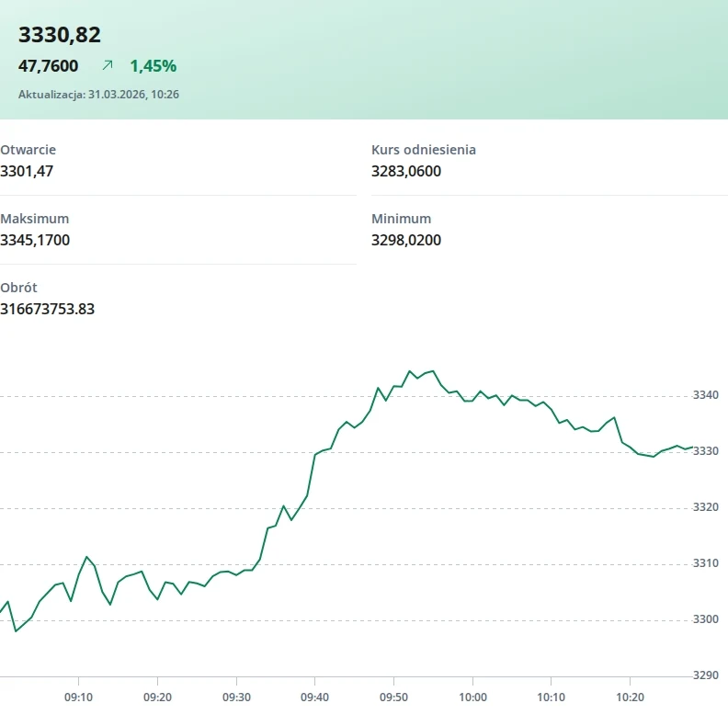Click the 3340 price axis label
Screen dimensions: 728x726
(706, 395)
